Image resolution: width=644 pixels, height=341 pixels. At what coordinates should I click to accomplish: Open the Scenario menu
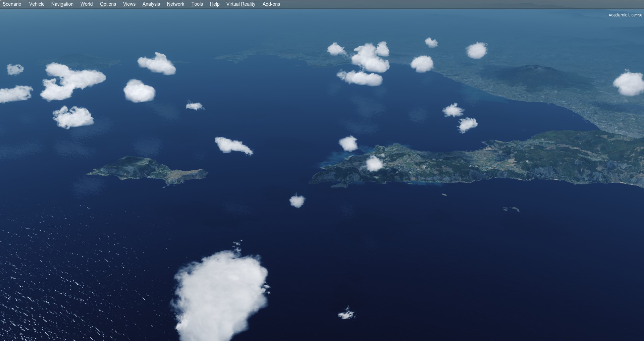coord(12,4)
